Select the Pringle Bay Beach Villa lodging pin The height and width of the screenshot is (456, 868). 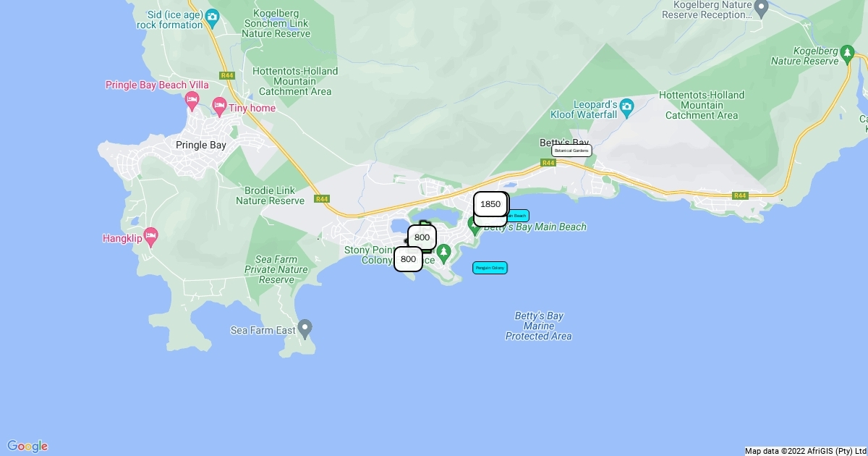pos(192,99)
